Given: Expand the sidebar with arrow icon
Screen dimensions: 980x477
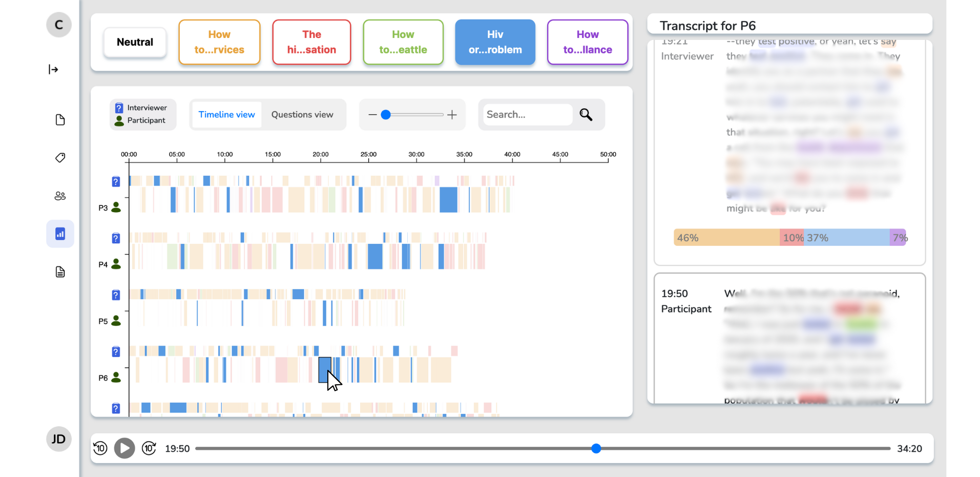Looking at the screenshot, I should [x=53, y=69].
